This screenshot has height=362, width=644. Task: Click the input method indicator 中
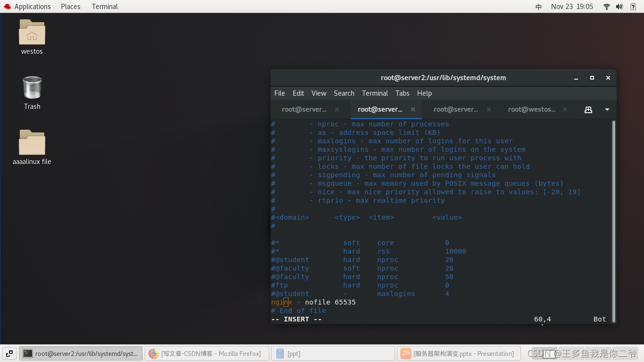click(x=538, y=7)
